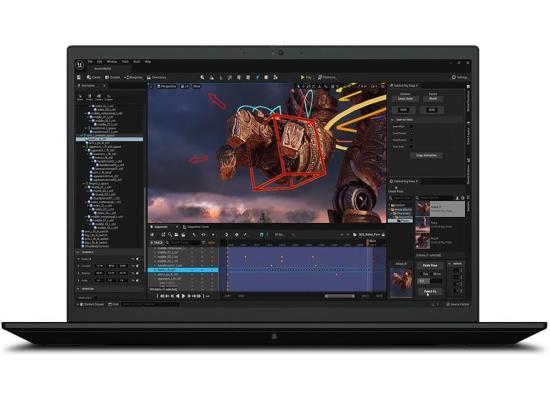Image resolution: width=550 pixels, height=400 pixels.
Task: Click the Sequencer search magnifier icon
Action: tap(170, 235)
